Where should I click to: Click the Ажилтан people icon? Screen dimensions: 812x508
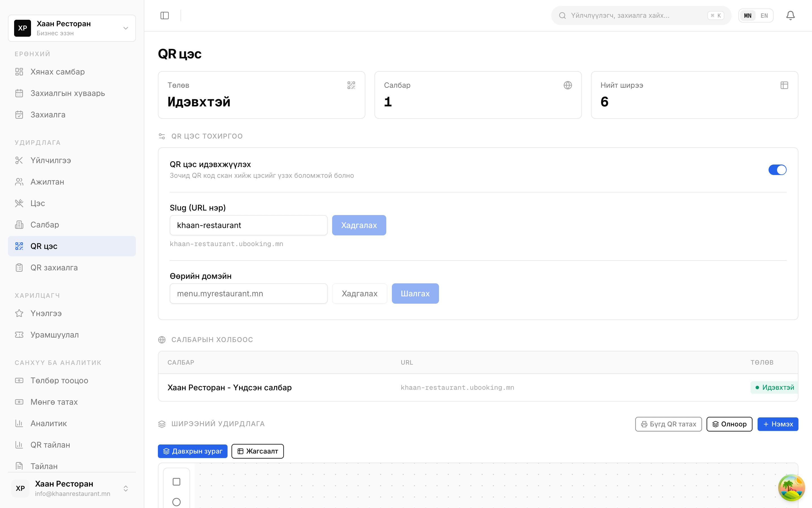coord(19,182)
